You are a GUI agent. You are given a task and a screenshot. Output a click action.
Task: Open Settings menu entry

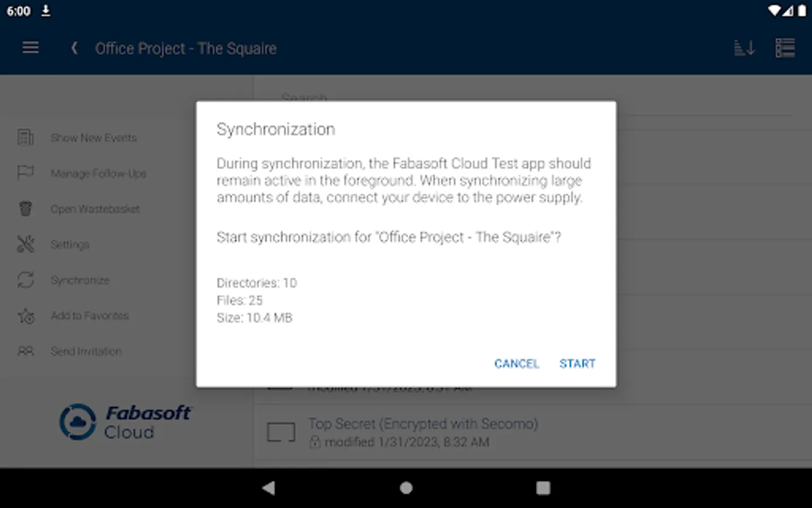click(x=70, y=244)
